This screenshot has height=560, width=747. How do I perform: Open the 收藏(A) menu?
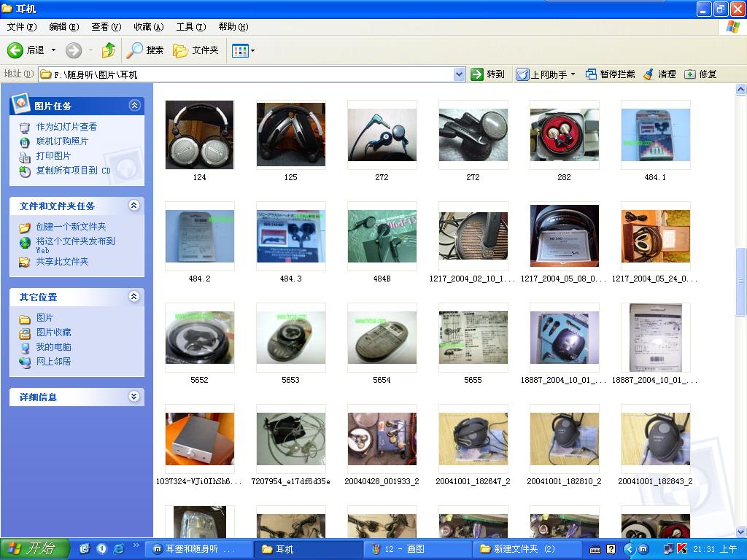coord(149,27)
